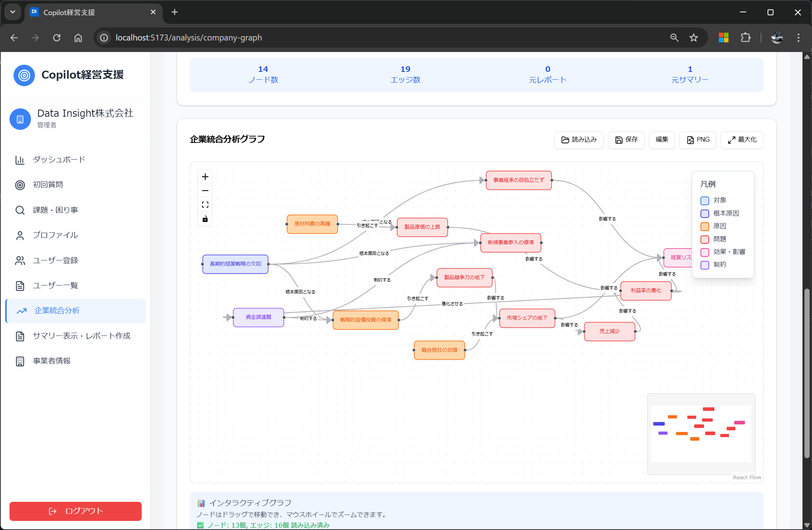Click the 原因 orange legend swatch
Image resolution: width=812 pixels, height=530 pixels.
pos(705,226)
